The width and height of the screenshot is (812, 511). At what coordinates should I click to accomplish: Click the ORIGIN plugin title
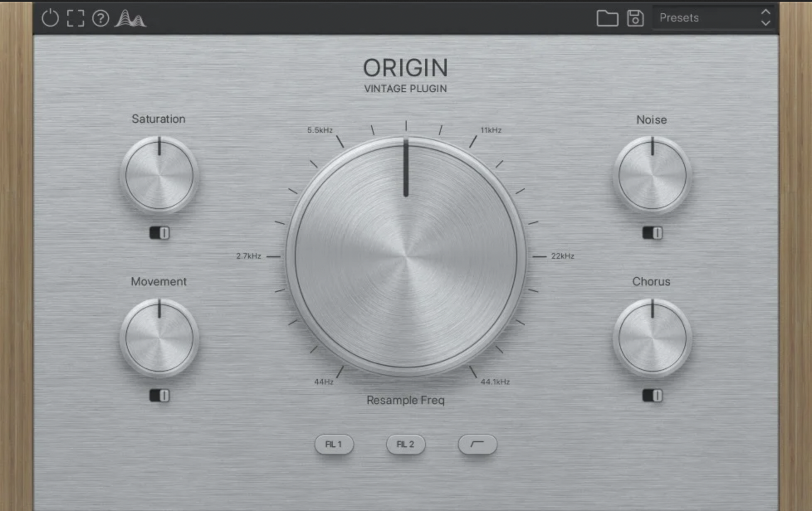(406, 67)
